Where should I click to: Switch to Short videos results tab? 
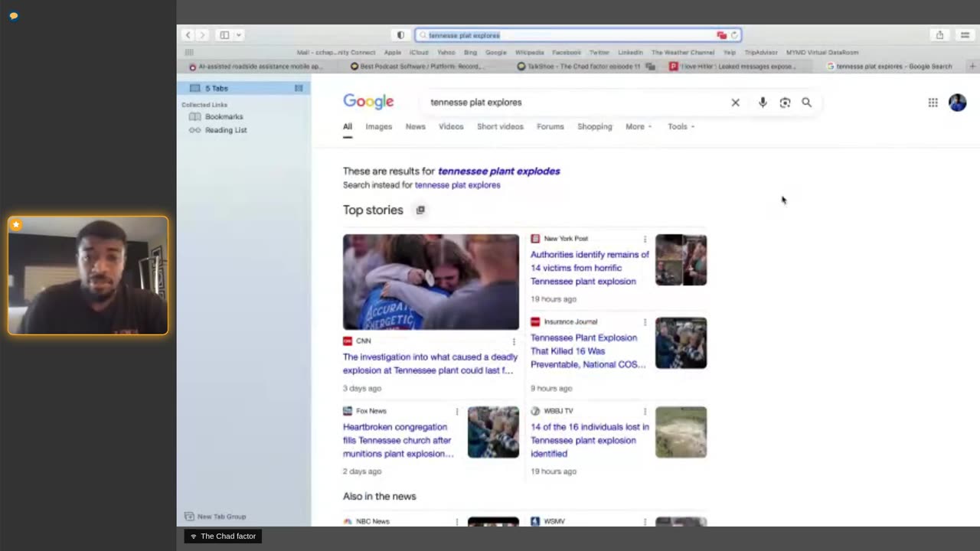500,127
